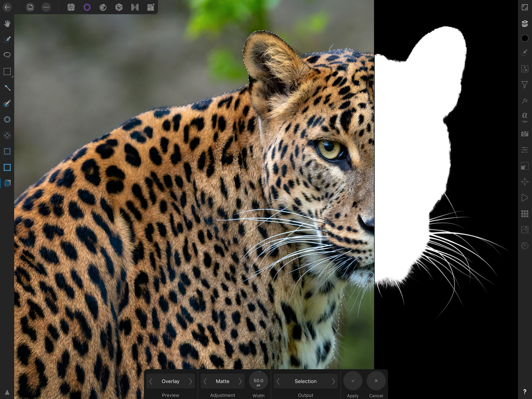Switch to the Export persona
The height and width of the screenshot is (399, 532).
click(151, 7)
